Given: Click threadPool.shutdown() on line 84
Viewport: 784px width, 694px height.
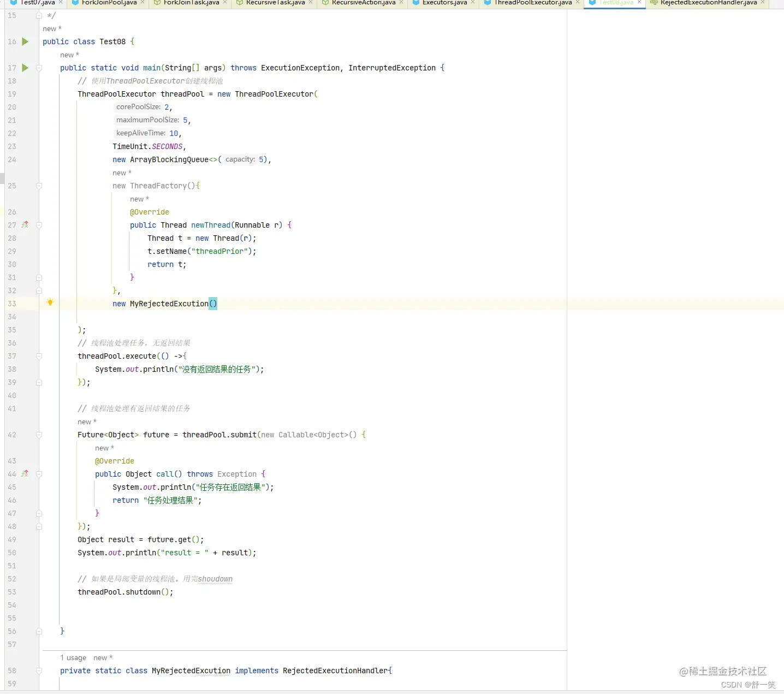Looking at the screenshot, I should (x=125, y=592).
